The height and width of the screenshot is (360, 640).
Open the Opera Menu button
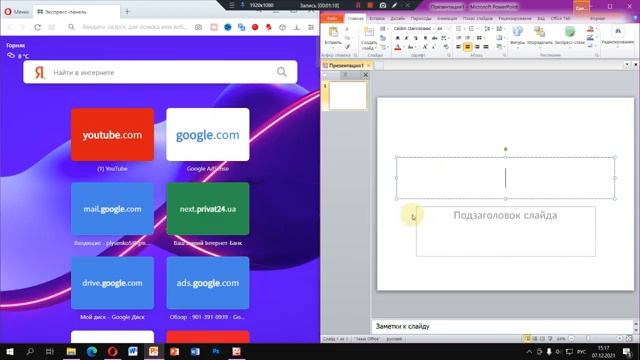pos(16,11)
